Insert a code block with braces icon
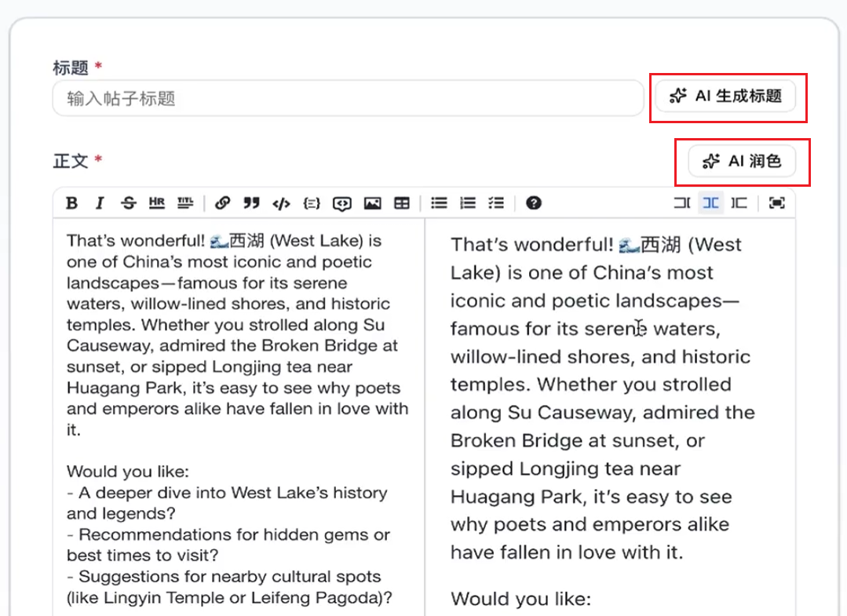 (312, 203)
